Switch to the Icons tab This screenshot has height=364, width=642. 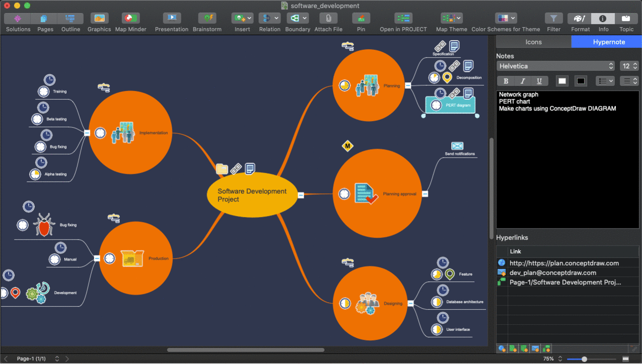click(x=533, y=42)
